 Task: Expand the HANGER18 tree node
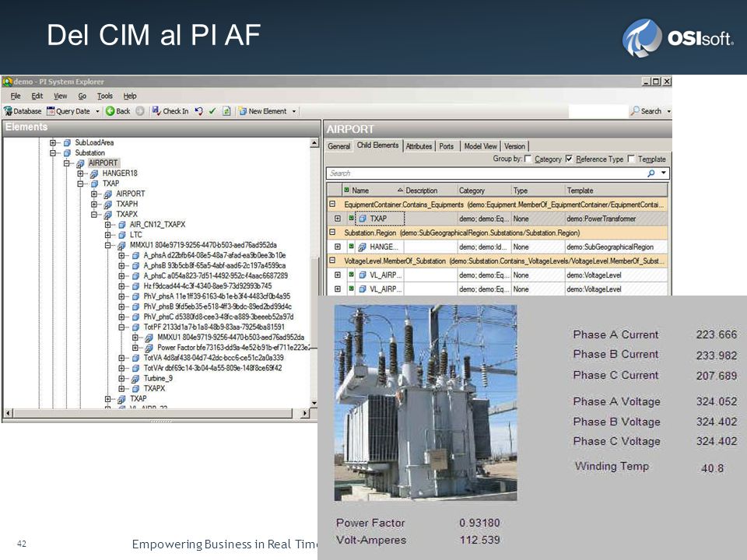click(x=80, y=173)
